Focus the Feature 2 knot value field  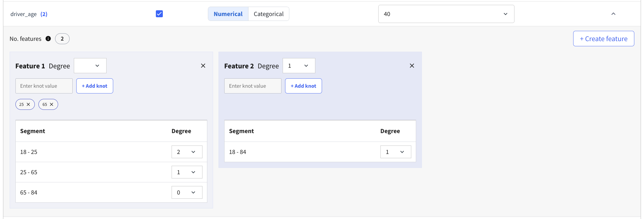[x=253, y=86]
